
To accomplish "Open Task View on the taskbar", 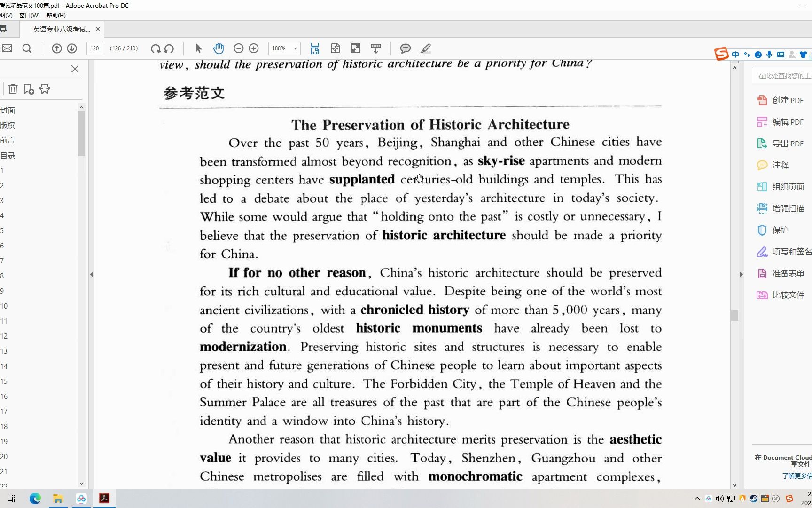I will pyautogui.click(x=11, y=499).
